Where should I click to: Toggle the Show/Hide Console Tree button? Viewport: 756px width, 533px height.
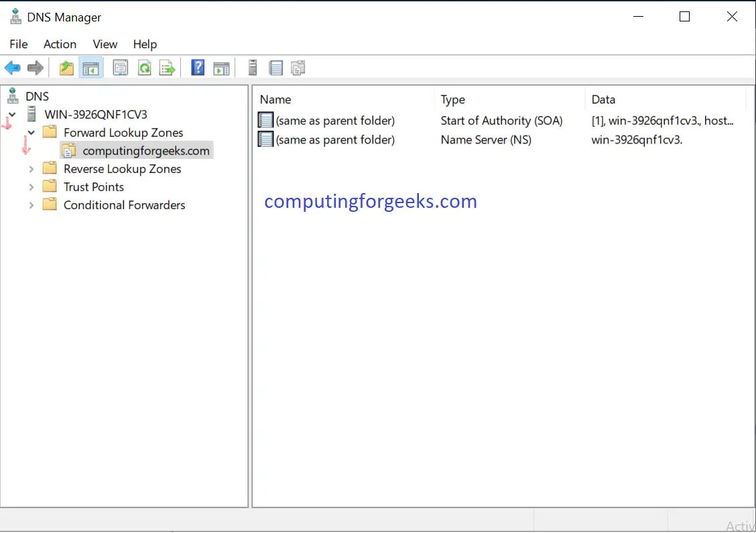click(90, 67)
